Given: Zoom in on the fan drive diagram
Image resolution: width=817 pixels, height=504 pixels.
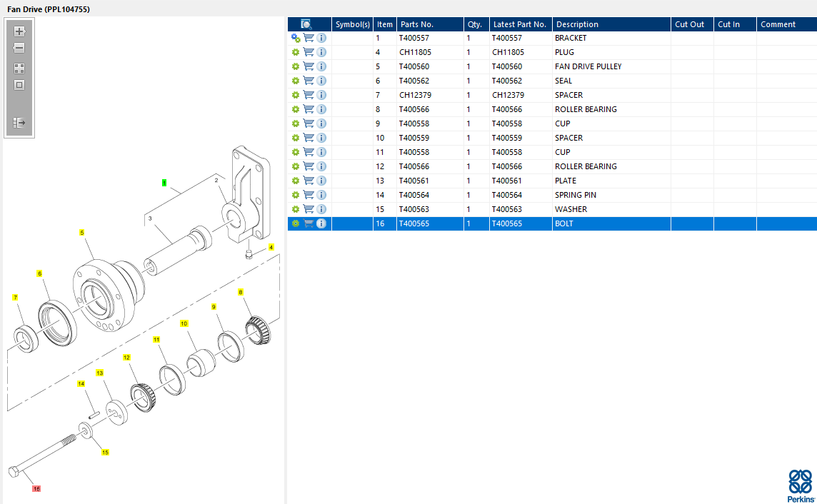Looking at the screenshot, I should click(x=19, y=31).
